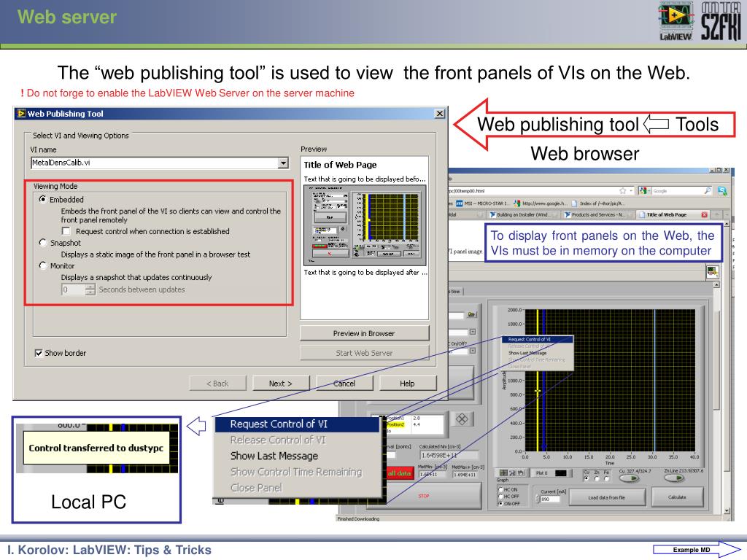Enable 'Request control when connection is established'

66,231
